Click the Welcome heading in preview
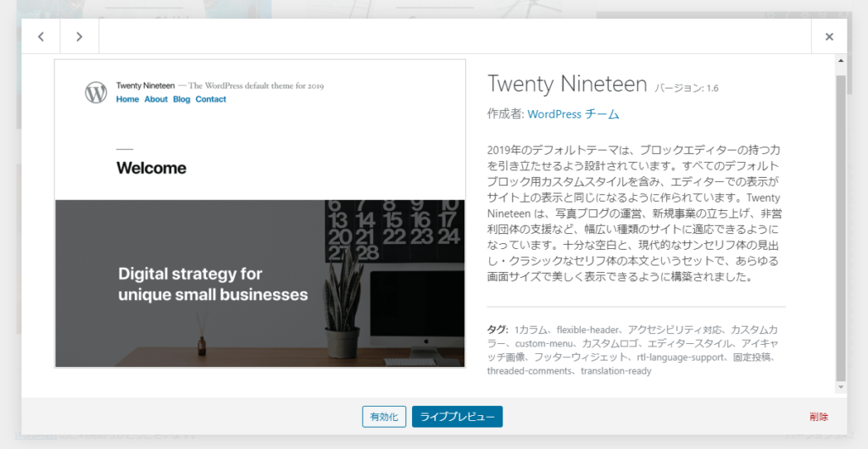 point(151,168)
